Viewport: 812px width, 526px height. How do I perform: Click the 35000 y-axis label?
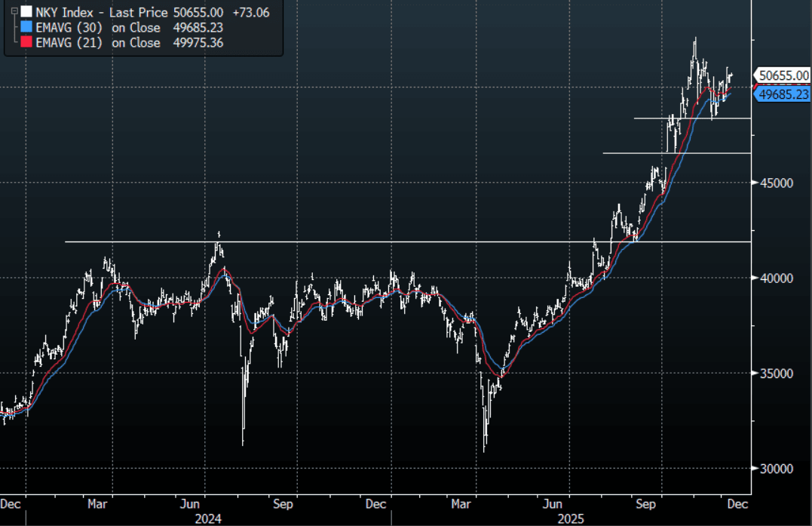[777, 374]
